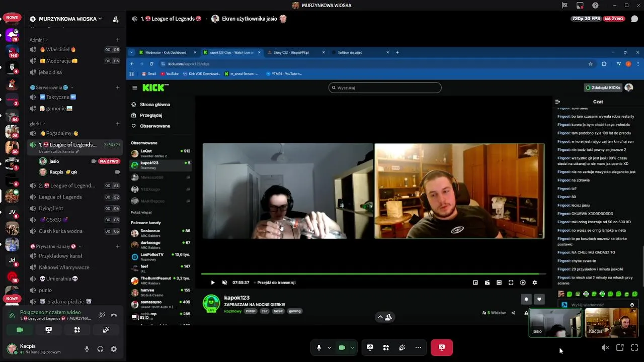Join the Dying light voice channel

point(74,208)
